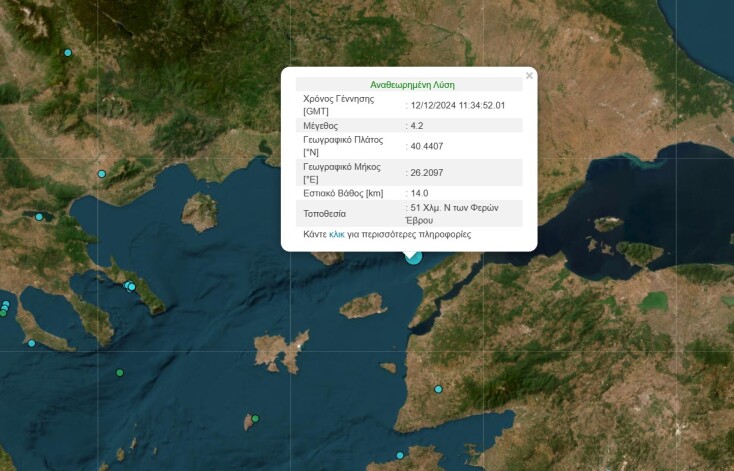Viewport: 734px width, 471px height.
Task: Click the 'Αναθεωρημένη Λύση' popup title
Action: 412,85
